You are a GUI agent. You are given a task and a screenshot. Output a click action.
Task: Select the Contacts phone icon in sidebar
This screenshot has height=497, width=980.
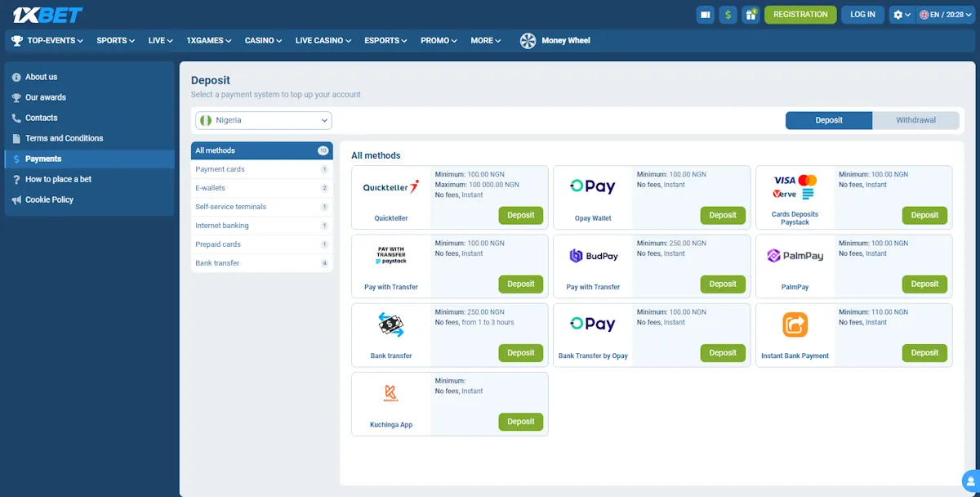click(x=16, y=117)
